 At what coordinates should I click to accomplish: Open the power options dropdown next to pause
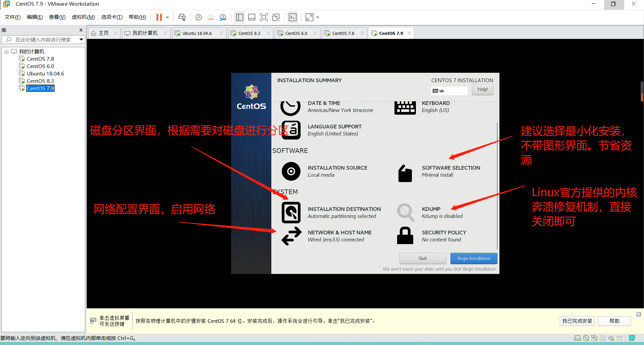coord(167,17)
